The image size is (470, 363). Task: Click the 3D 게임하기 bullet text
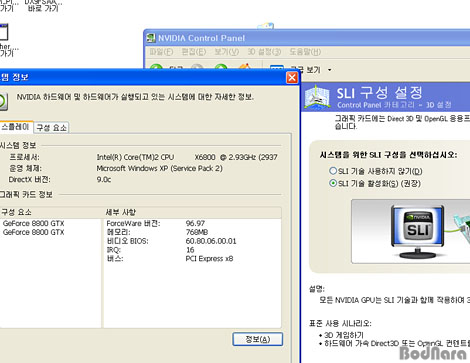pos(344,335)
